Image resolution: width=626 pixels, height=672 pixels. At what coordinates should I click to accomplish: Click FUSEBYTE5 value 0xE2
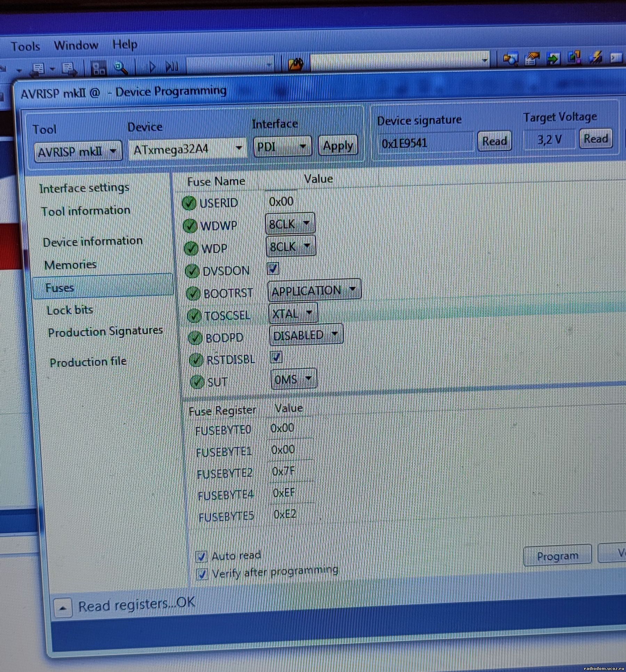[x=285, y=514]
